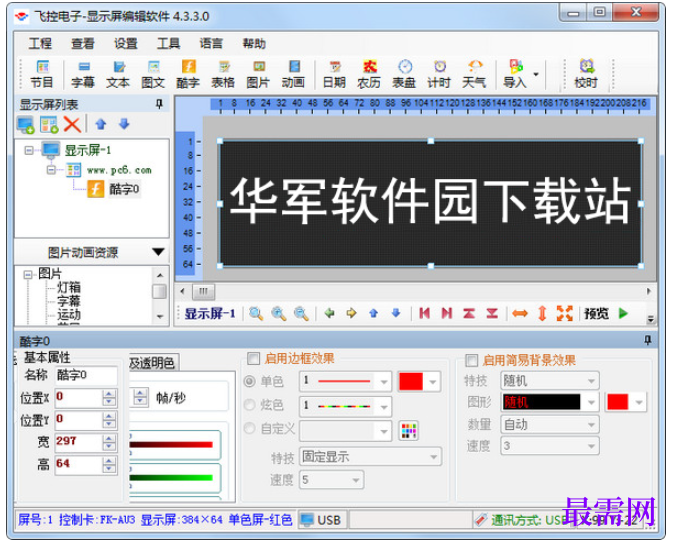This screenshot has width=674, height=543.
Task: Click the yellow right arrow move icon
Action: pyautogui.click(x=352, y=313)
